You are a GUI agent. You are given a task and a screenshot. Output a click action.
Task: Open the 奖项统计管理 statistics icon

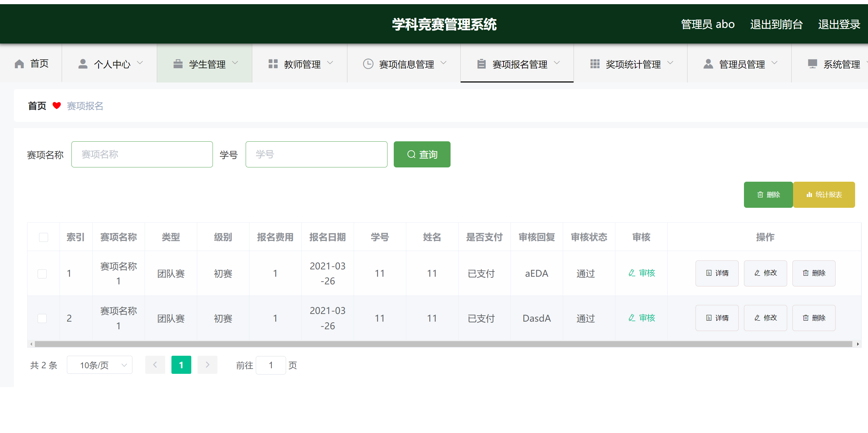594,63
